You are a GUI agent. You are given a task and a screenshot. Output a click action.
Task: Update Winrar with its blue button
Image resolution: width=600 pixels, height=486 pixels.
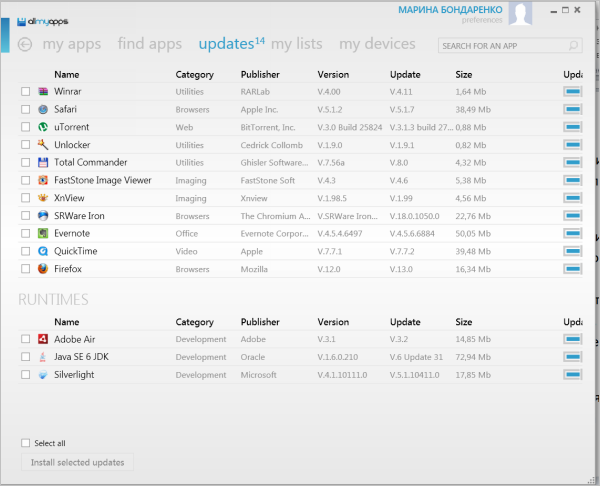point(573,91)
